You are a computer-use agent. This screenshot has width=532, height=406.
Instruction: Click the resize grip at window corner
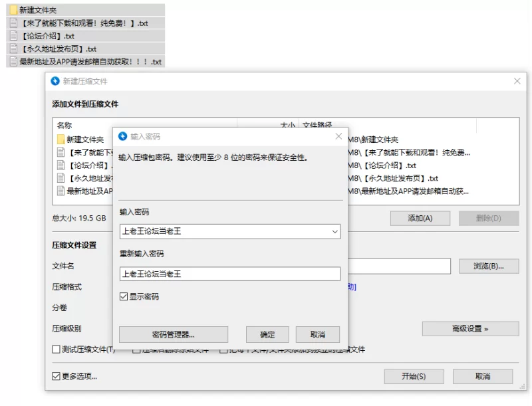pos(523,387)
